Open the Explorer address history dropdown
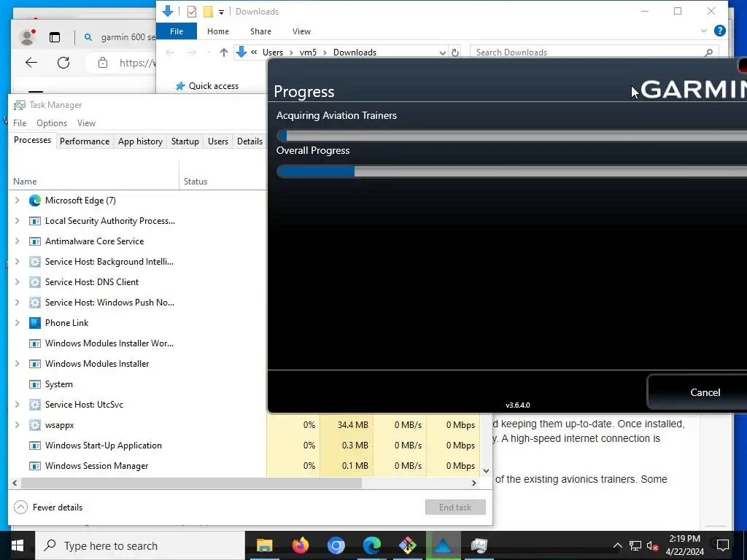Viewport: 747px width, 560px height. coord(443,52)
